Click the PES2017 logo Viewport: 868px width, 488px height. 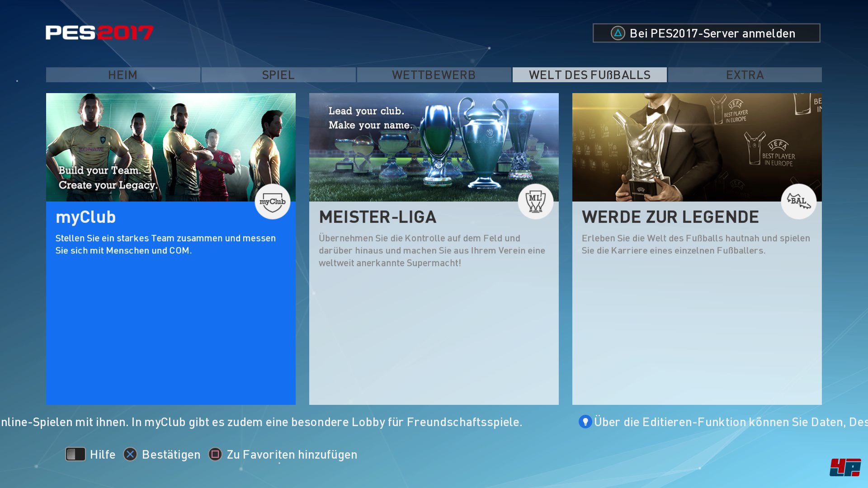[99, 33]
